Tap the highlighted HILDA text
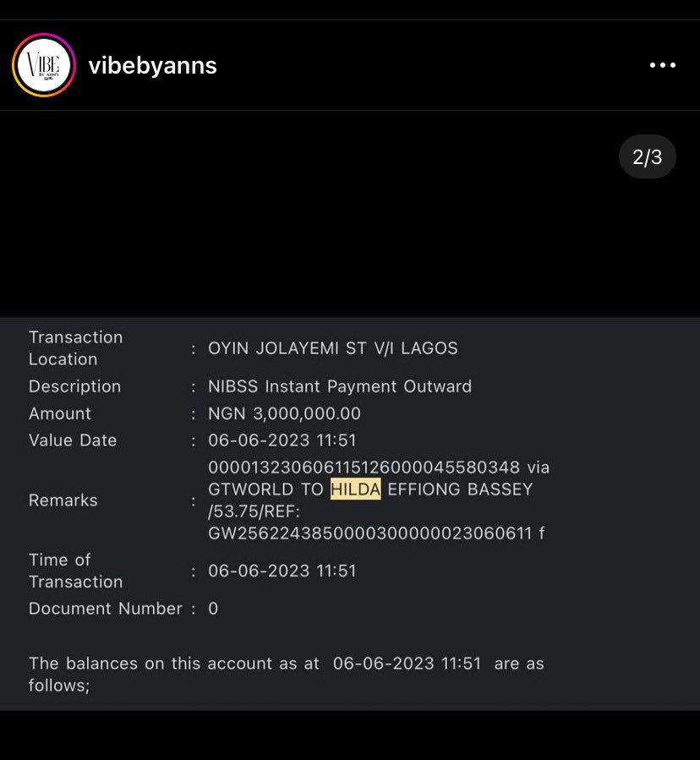Image resolution: width=700 pixels, height=760 pixels. pyautogui.click(x=355, y=489)
